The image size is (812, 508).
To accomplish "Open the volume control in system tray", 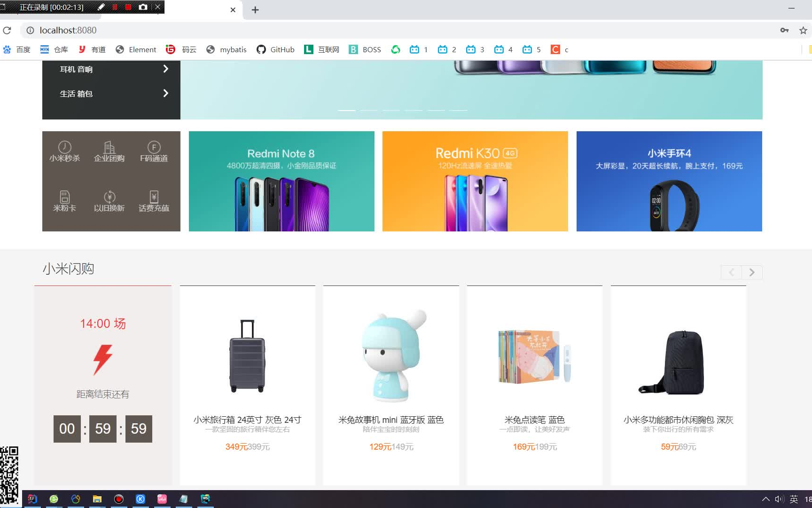I will [780, 499].
